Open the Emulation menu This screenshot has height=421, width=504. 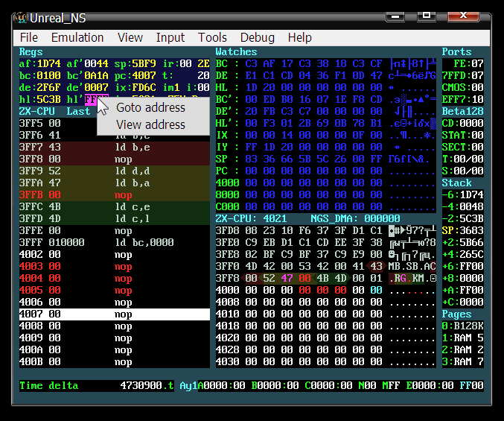(x=77, y=38)
